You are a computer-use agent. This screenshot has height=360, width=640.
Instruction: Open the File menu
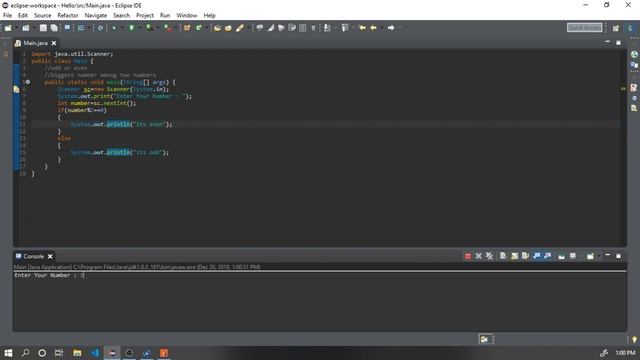click(7, 16)
